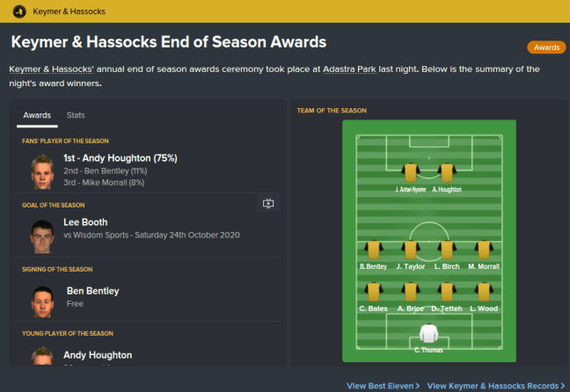Click L. Birch midfielder shirt icon
The height and width of the screenshot is (392, 570).
click(x=447, y=250)
